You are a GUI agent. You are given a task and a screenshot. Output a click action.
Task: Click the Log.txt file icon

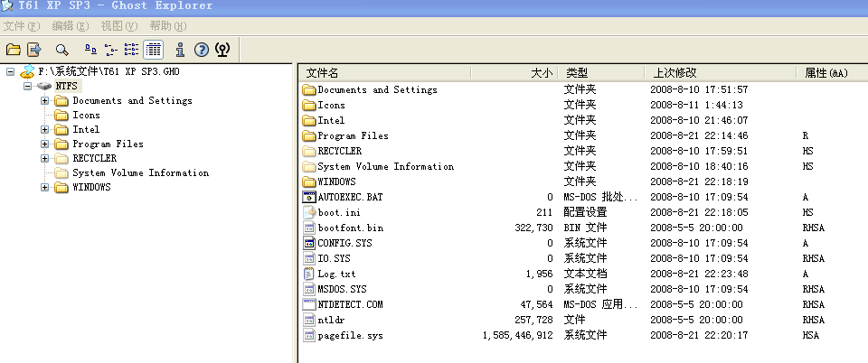click(x=309, y=274)
